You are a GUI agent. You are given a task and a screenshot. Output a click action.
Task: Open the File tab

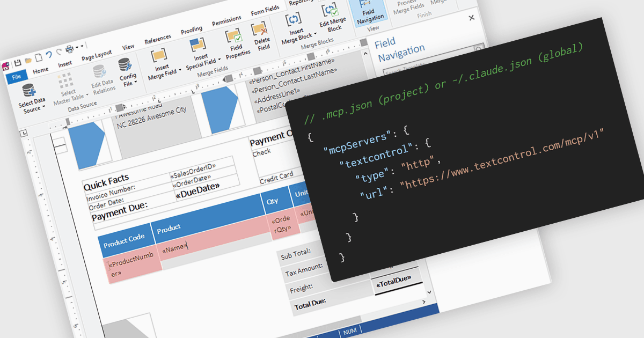point(16,77)
